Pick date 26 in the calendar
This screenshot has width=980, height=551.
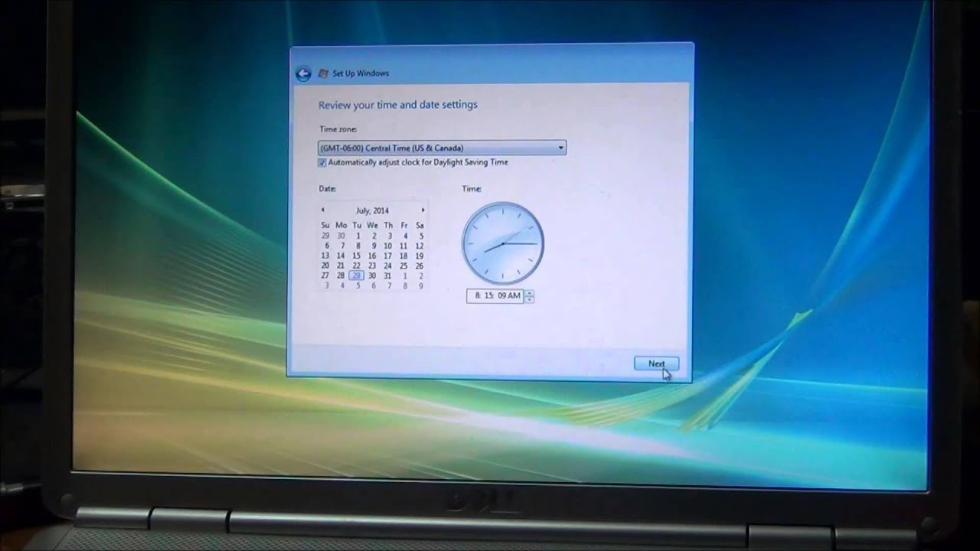pos(420,266)
